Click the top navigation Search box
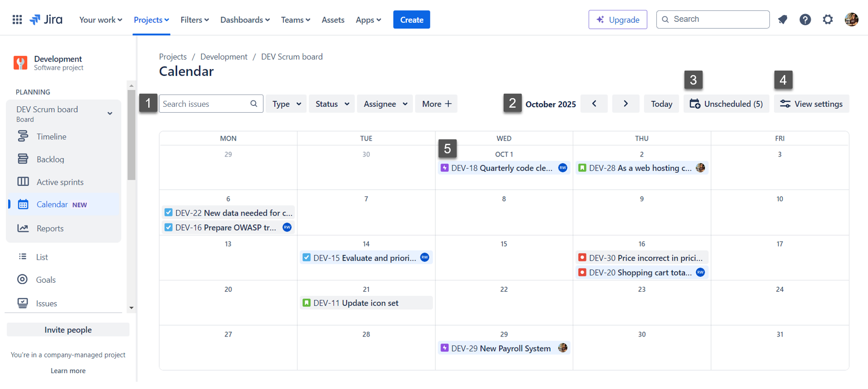 [x=713, y=19]
